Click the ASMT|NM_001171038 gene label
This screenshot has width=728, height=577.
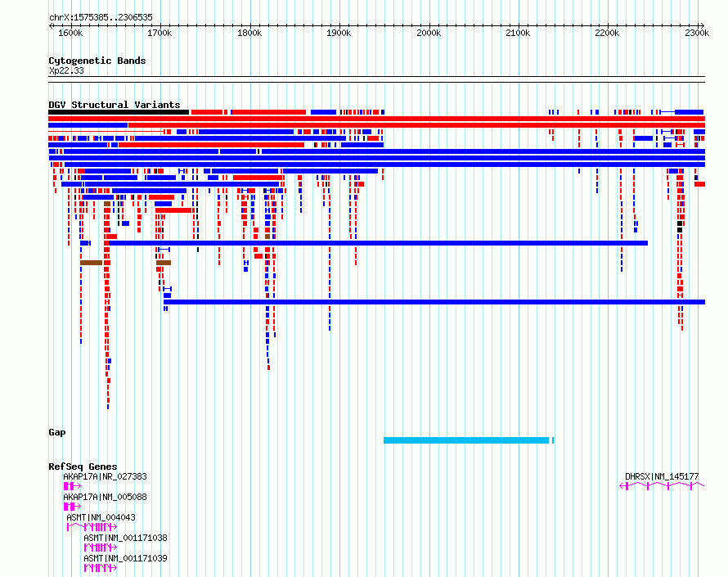125,538
